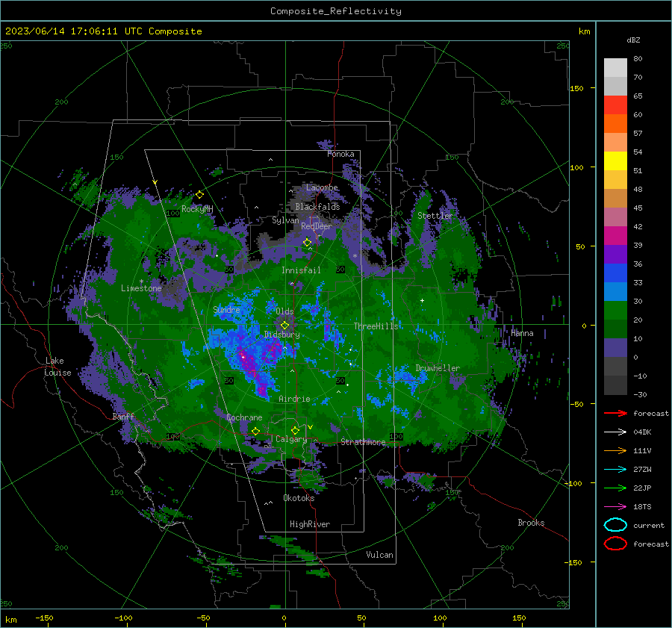Click the Cochrane city label
This screenshot has height=628, width=672.
[244, 417]
